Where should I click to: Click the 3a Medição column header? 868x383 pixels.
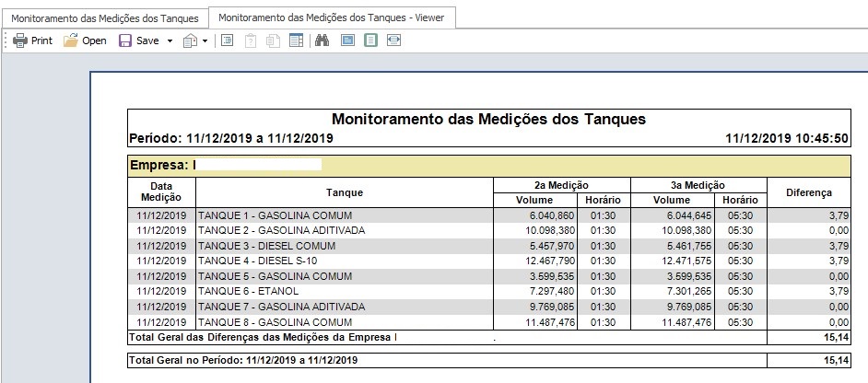pos(698,185)
